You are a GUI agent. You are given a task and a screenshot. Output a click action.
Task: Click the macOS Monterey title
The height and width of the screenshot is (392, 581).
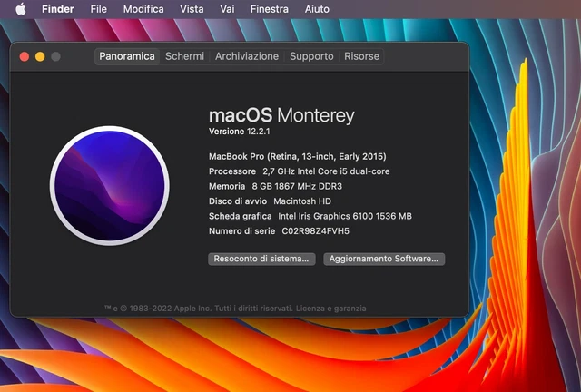pos(281,115)
